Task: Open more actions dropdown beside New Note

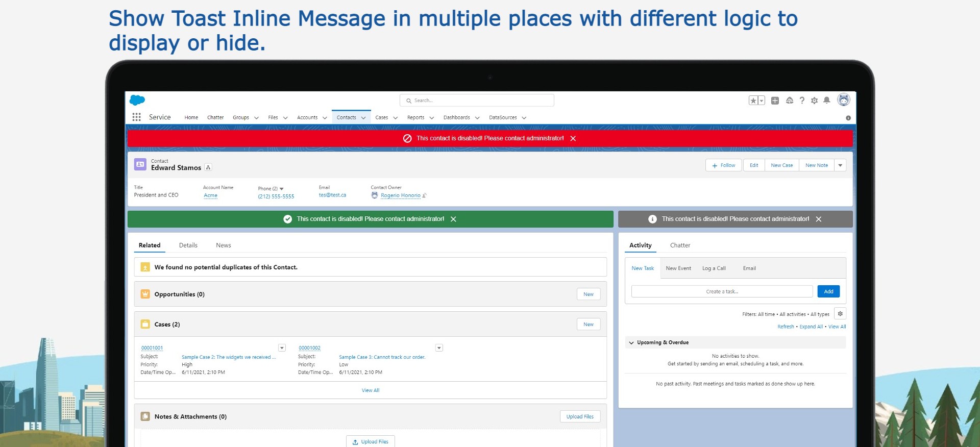Action: coord(840,165)
